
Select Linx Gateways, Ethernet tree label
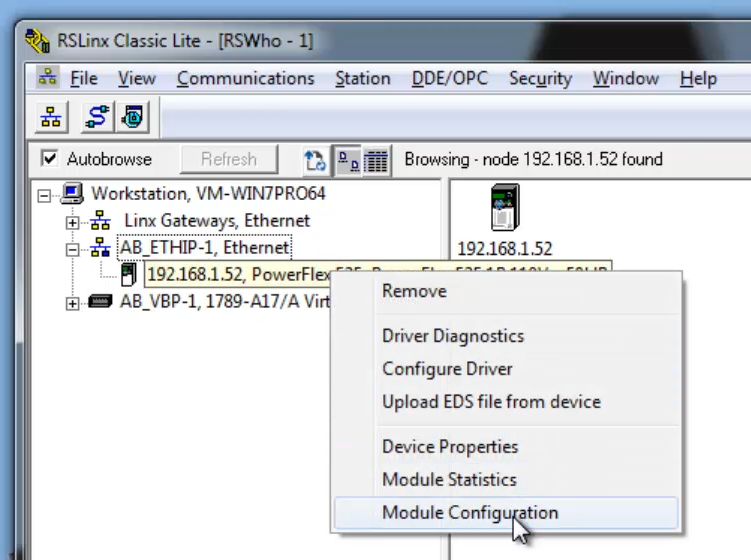(217, 221)
